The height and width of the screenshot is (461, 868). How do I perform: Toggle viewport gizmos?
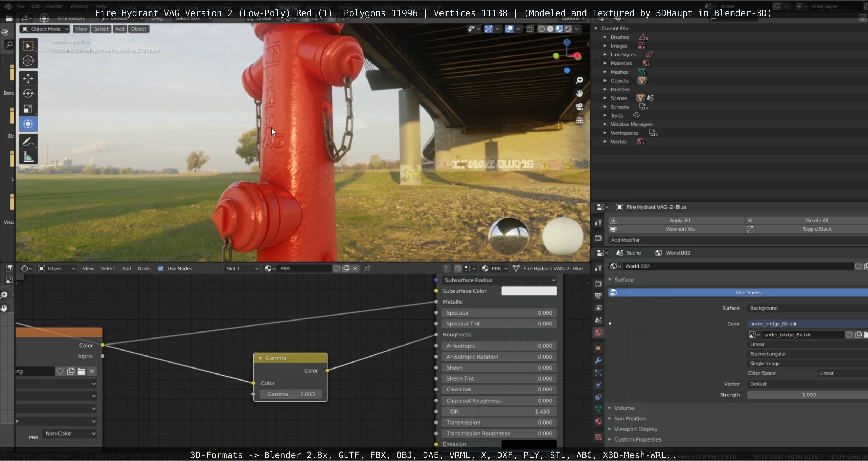pos(488,29)
